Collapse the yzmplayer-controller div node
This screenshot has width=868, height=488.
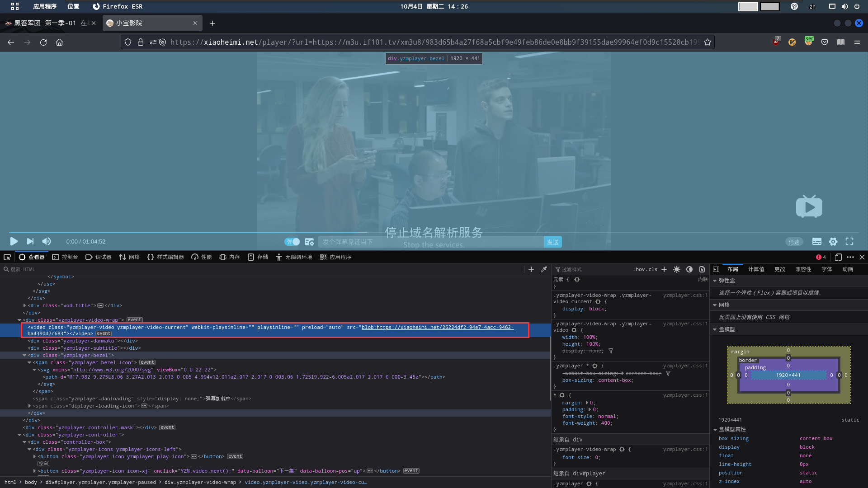click(19, 435)
